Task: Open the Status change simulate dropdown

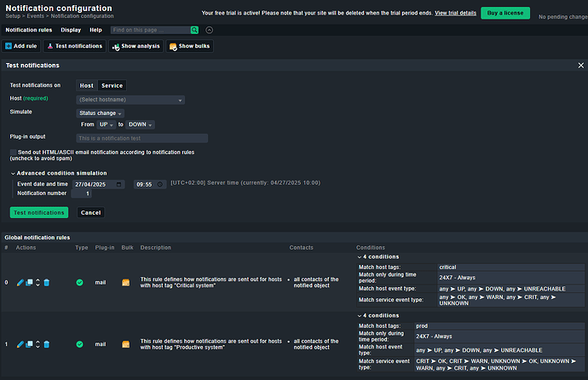Action: (101, 112)
